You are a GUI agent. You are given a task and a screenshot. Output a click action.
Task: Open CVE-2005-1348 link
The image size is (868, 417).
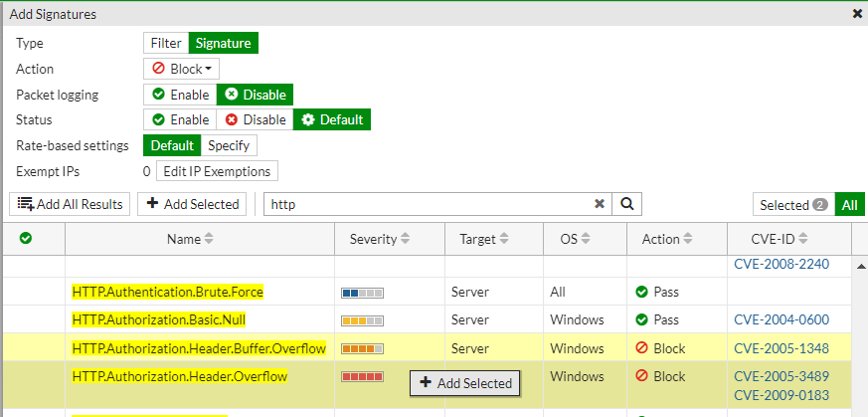pos(781,348)
